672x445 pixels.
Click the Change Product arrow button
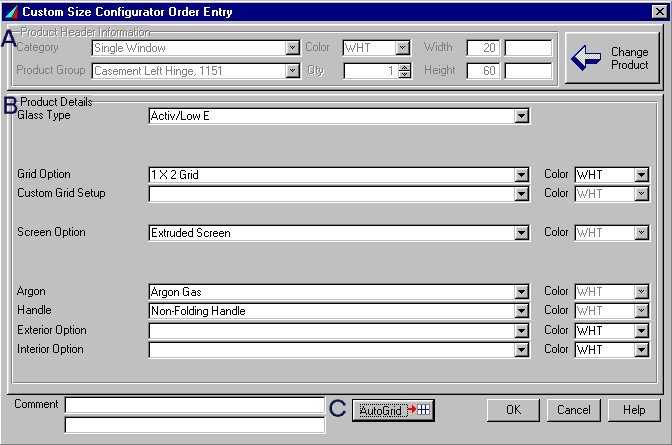click(612, 58)
